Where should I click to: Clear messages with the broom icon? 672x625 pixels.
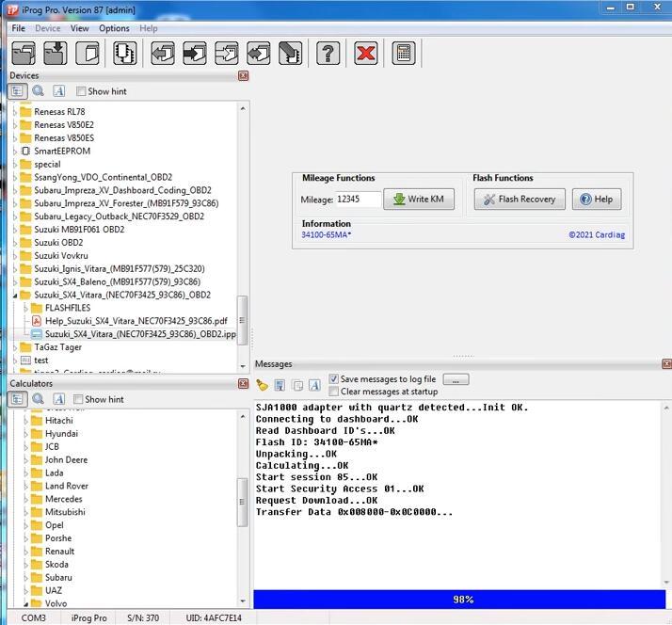tap(262, 385)
